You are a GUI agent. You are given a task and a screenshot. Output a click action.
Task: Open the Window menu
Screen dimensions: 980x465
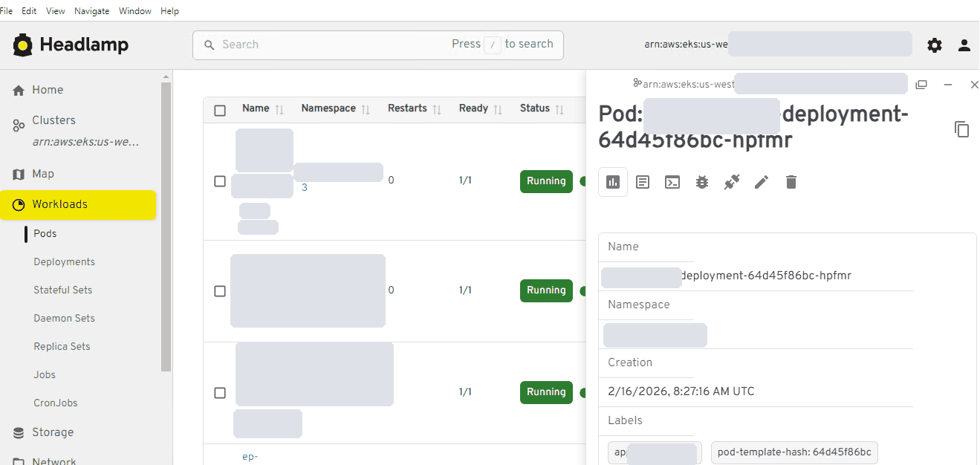pos(135,11)
